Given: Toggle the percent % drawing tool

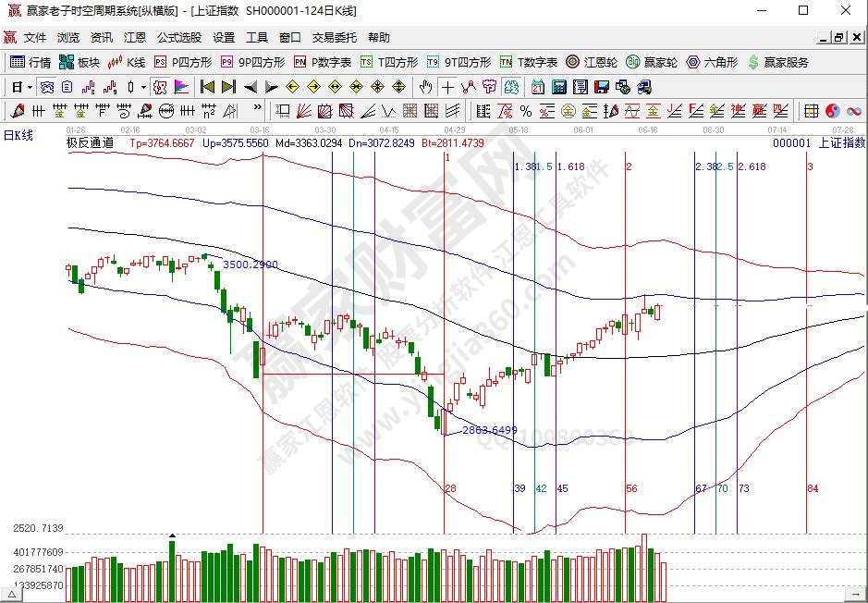Looking at the screenshot, I should pos(525,111).
